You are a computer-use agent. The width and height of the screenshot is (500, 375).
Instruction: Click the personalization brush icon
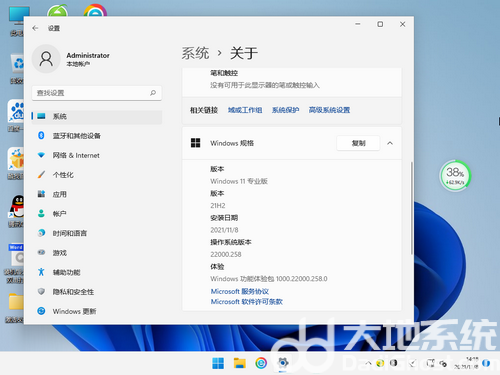click(x=41, y=174)
